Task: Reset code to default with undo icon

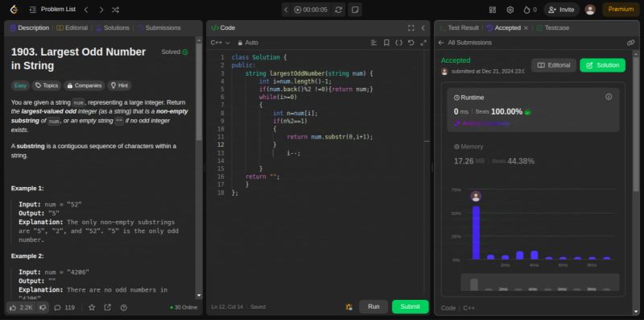Action: coord(411,43)
